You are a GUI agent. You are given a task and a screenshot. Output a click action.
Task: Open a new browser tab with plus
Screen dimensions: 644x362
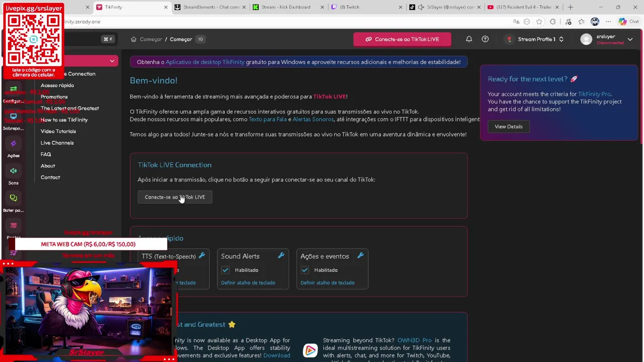tap(571, 7)
